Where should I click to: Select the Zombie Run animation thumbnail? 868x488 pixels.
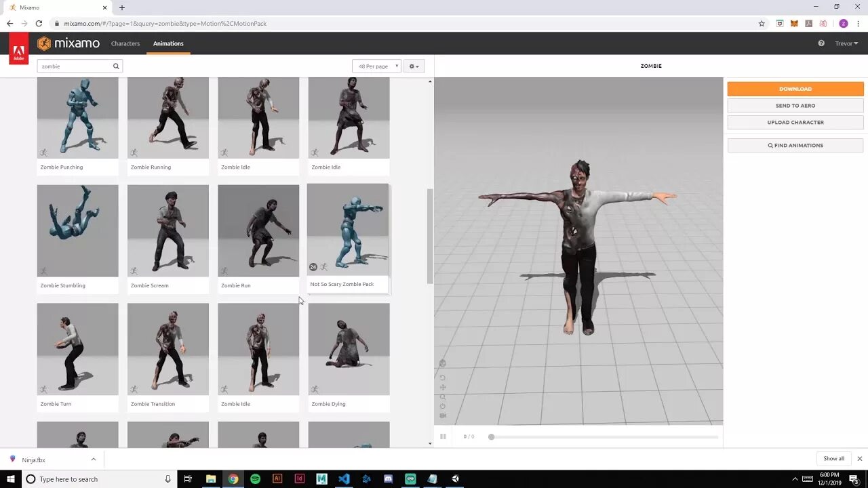258,230
